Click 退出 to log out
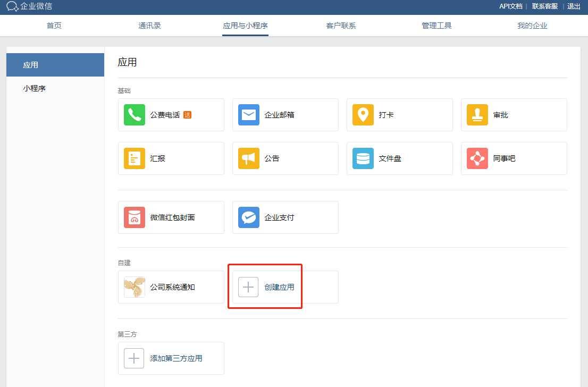 (574, 6)
